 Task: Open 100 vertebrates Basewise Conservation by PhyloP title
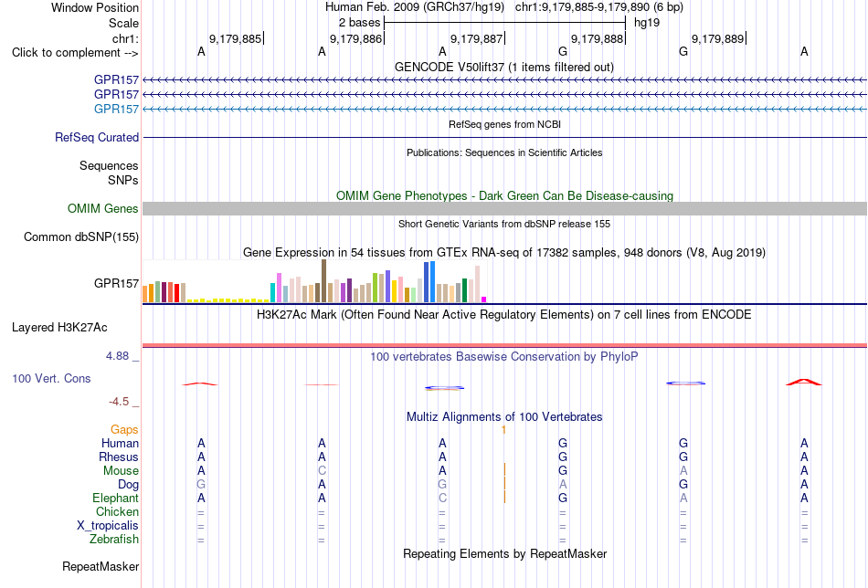504,357
